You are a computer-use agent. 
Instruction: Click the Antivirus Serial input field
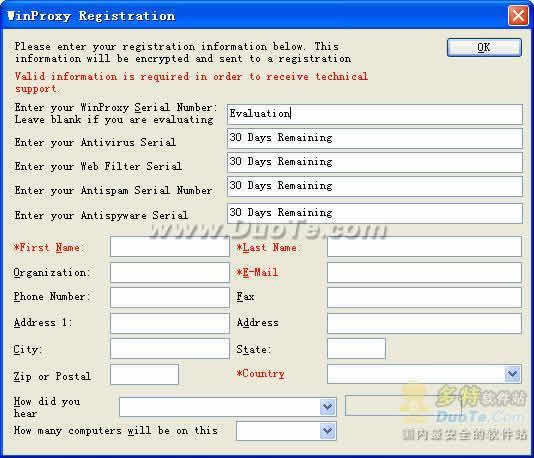[x=375, y=138]
